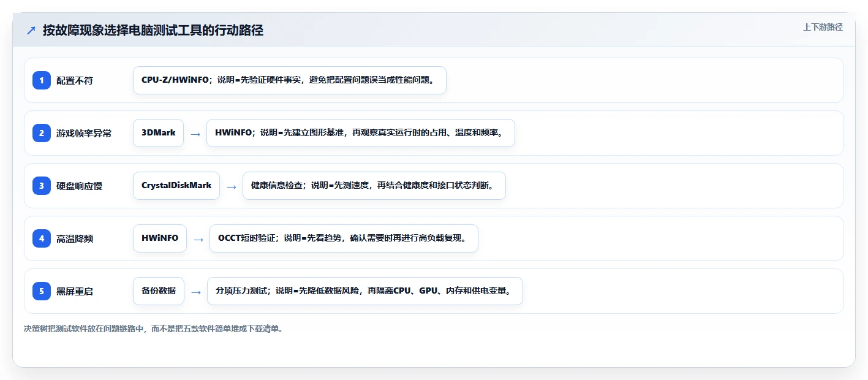Select step number 1 badge
Image resolution: width=868 pixels, height=380 pixels.
click(x=42, y=80)
